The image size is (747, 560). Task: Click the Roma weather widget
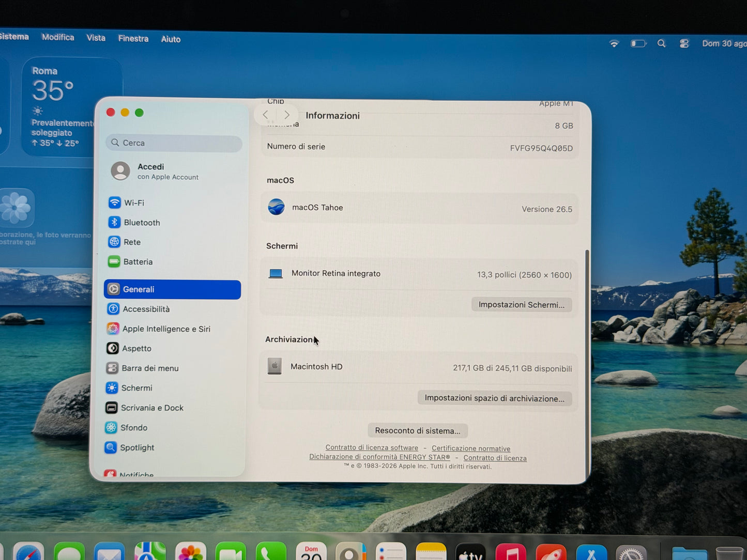point(72,107)
